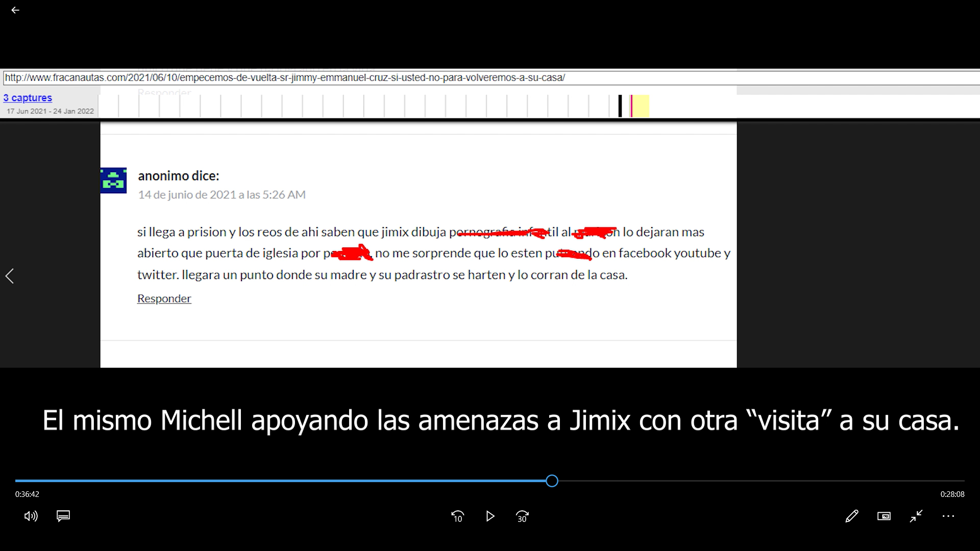Click the commenter name anonimo dice:

[x=178, y=176]
